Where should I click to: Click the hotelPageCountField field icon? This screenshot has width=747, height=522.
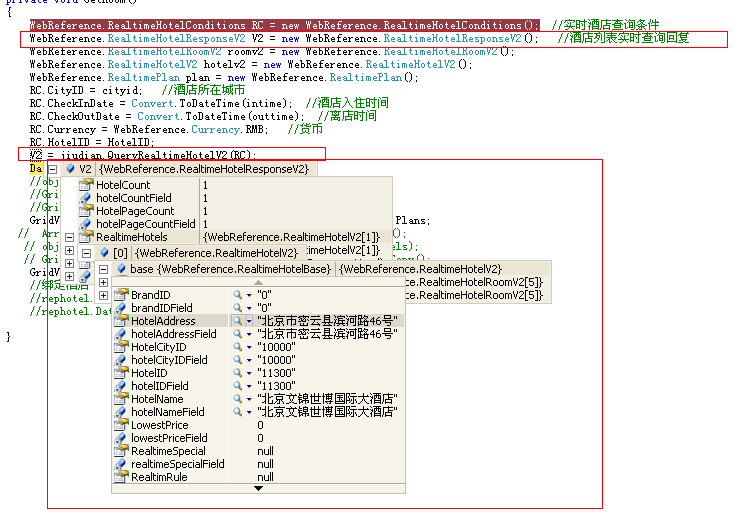[x=86, y=224]
